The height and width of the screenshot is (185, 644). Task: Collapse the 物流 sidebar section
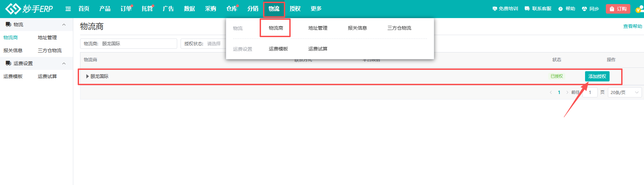[x=64, y=25]
